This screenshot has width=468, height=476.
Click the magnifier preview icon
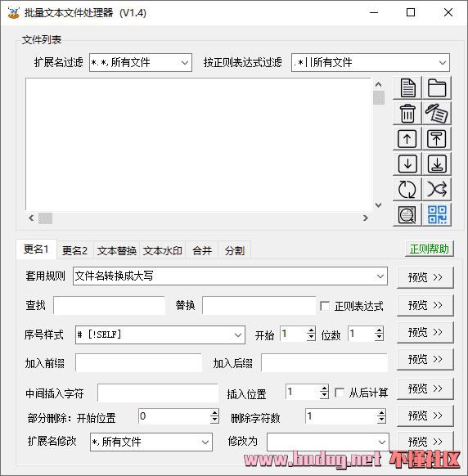click(407, 215)
